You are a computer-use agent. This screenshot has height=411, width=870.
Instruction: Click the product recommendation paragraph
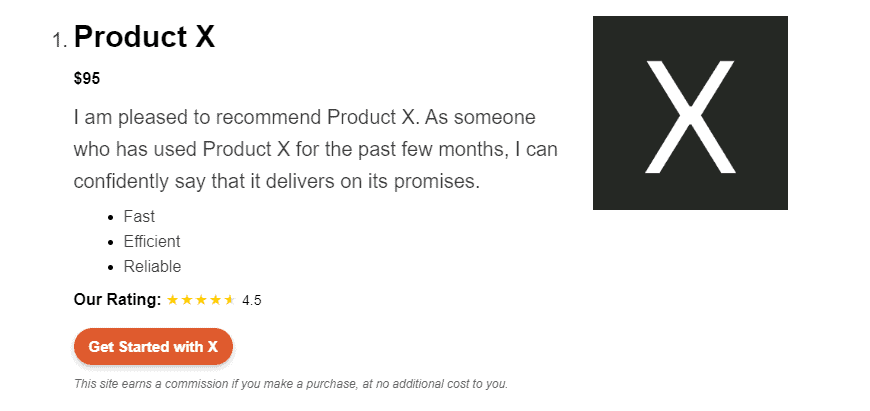pos(315,149)
